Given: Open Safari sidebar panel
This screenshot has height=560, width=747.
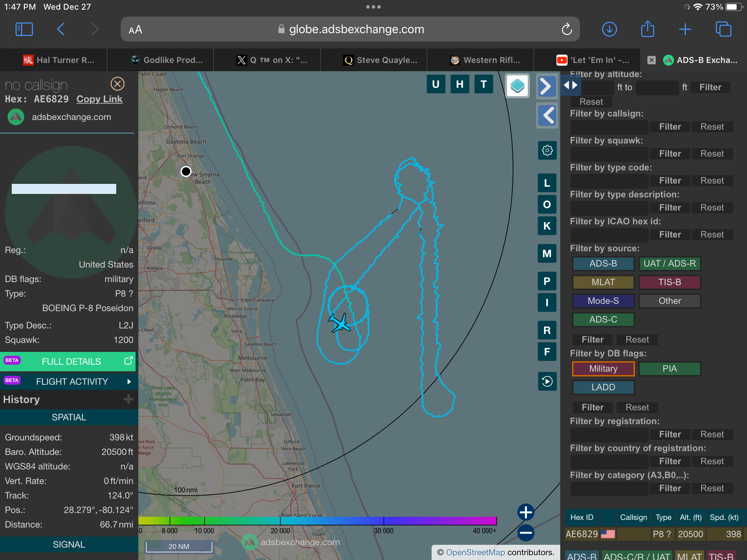Looking at the screenshot, I should [x=24, y=29].
